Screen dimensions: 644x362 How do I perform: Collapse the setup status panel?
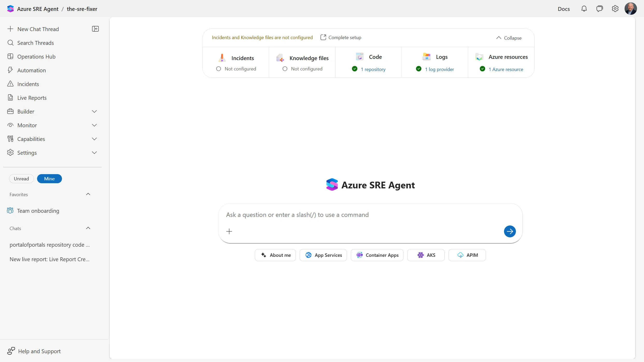(509, 38)
